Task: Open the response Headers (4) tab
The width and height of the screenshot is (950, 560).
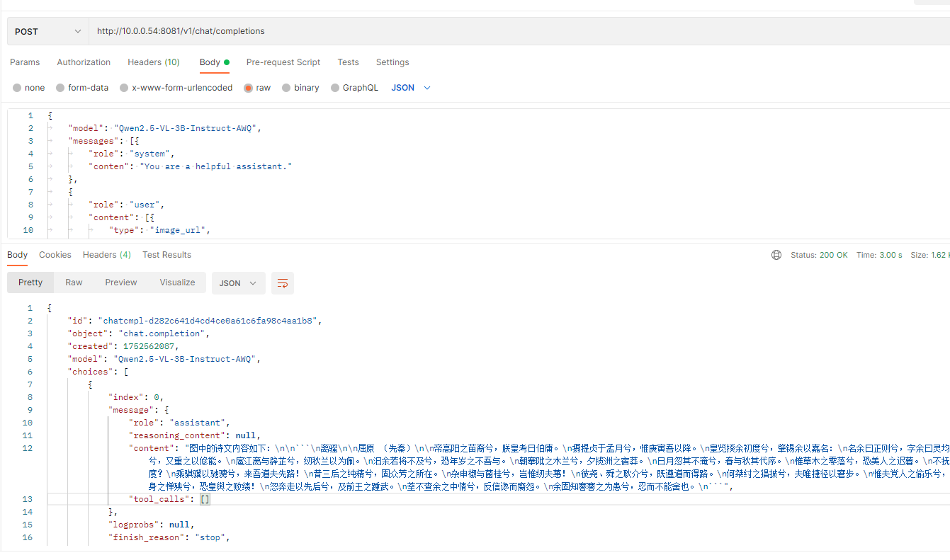Action: click(x=107, y=255)
